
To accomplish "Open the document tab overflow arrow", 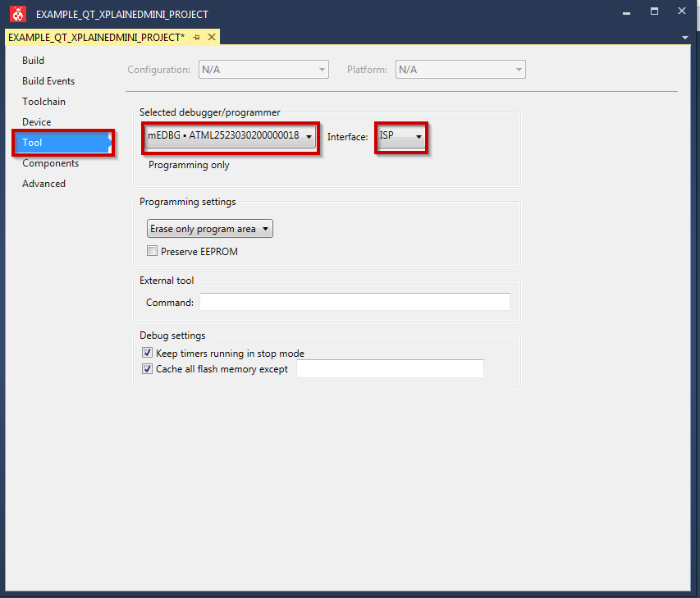I will point(684,38).
